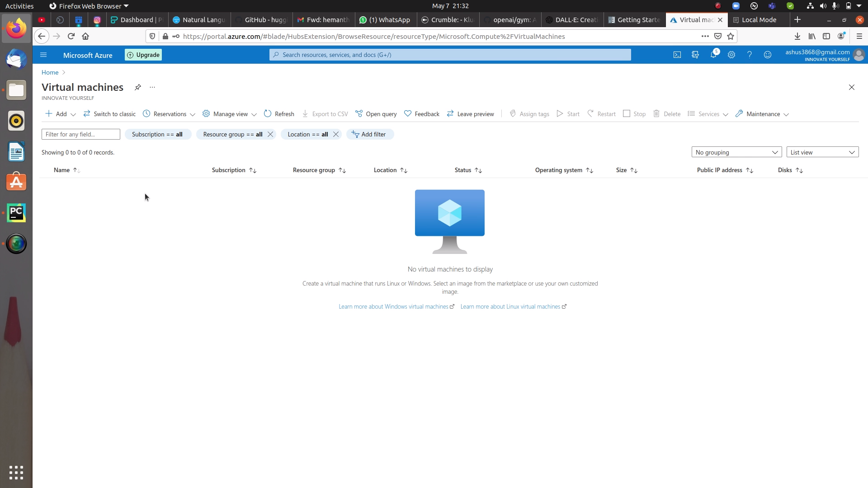
Task: Open the portal hamburger menu
Action: [43, 55]
